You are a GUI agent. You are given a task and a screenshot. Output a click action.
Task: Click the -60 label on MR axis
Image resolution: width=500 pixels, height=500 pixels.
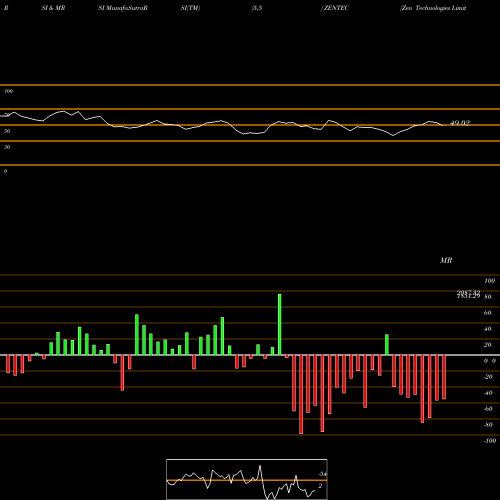click(x=488, y=409)
